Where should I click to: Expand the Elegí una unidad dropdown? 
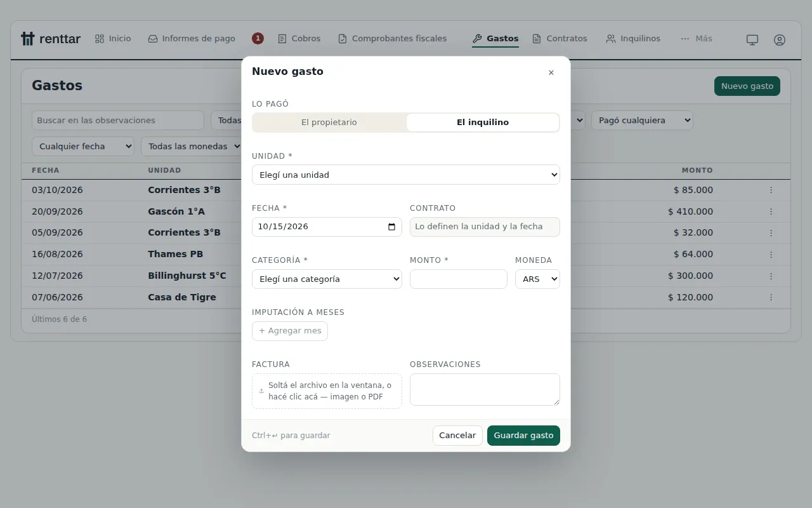pyautogui.click(x=406, y=175)
